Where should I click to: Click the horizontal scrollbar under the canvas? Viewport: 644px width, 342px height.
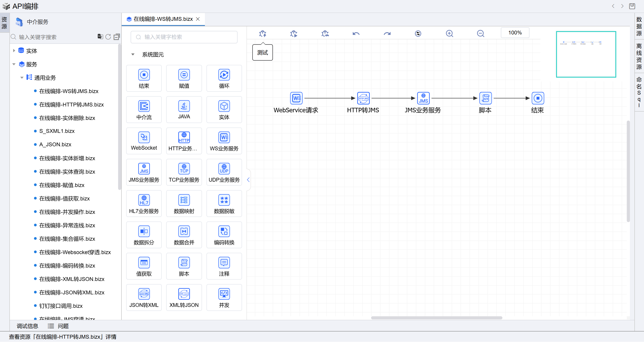click(436, 318)
